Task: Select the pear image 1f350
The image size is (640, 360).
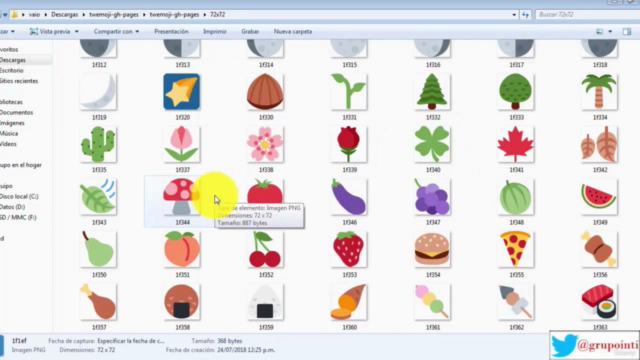Action: click(x=98, y=249)
